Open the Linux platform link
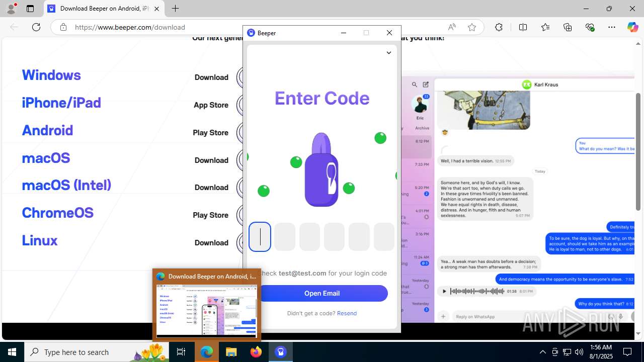Screen dimensions: 644x362 [40, 240]
